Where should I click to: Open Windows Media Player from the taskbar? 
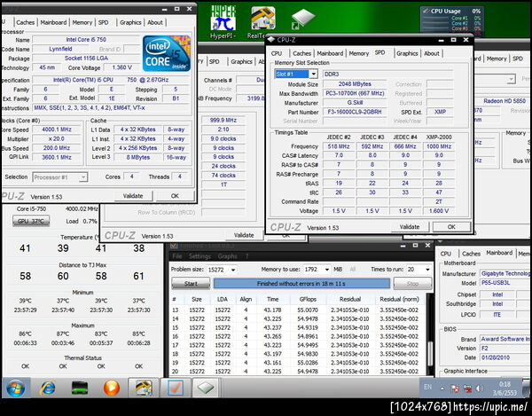point(112,388)
